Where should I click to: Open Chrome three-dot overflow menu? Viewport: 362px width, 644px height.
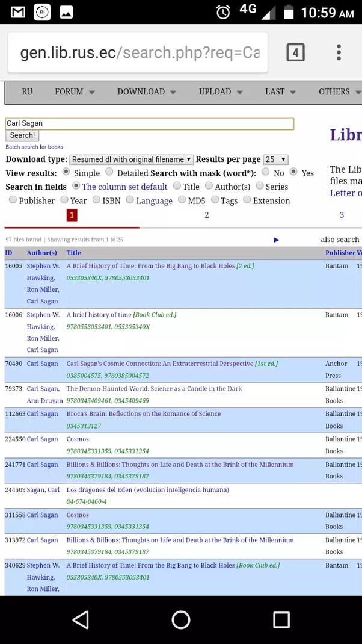[339, 52]
